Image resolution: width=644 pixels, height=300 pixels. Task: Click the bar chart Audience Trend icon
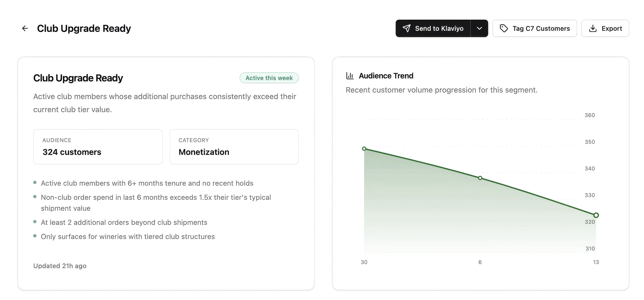(350, 76)
